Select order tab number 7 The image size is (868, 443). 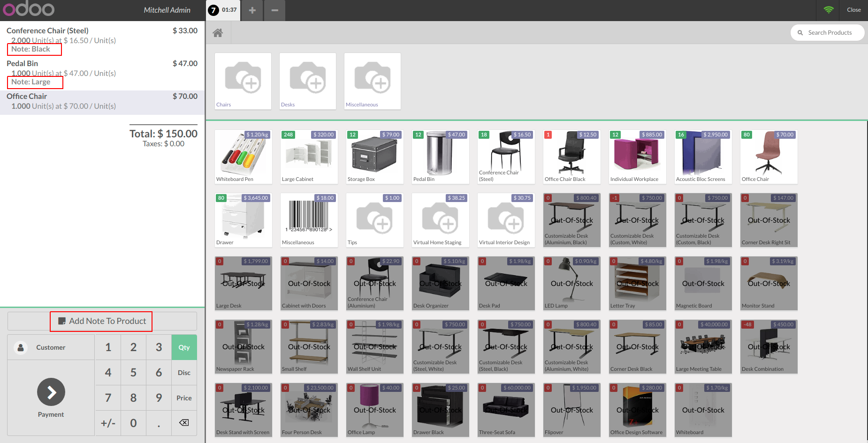[x=222, y=10]
